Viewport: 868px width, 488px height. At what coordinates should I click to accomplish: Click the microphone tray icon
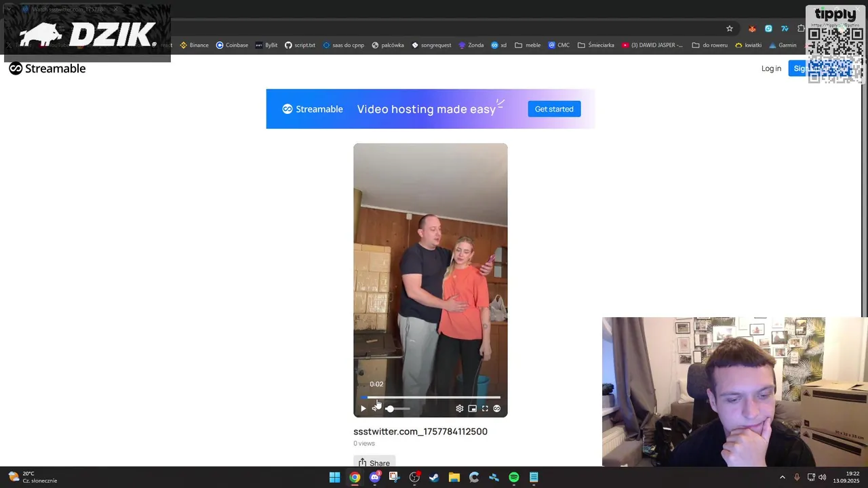tap(797, 477)
